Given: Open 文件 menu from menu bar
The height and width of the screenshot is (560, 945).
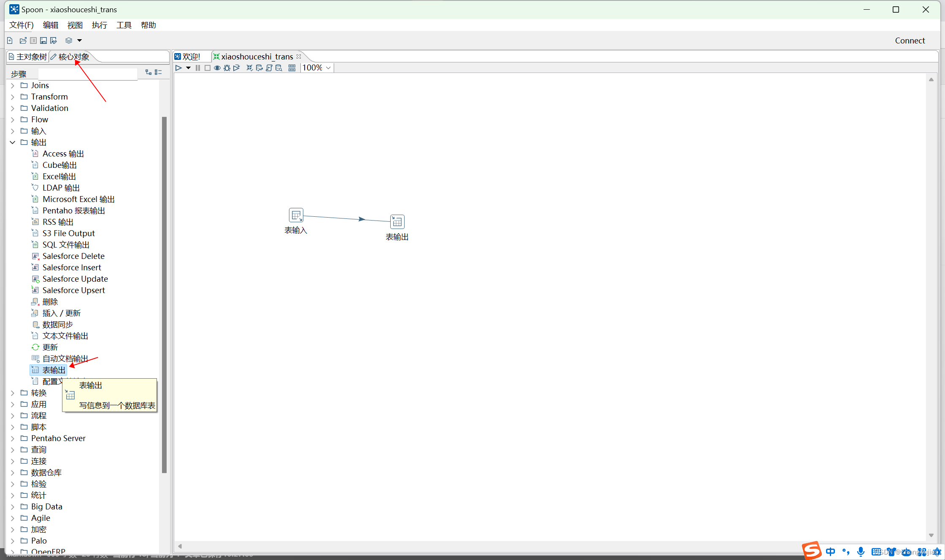Looking at the screenshot, I should click(19, 24).
